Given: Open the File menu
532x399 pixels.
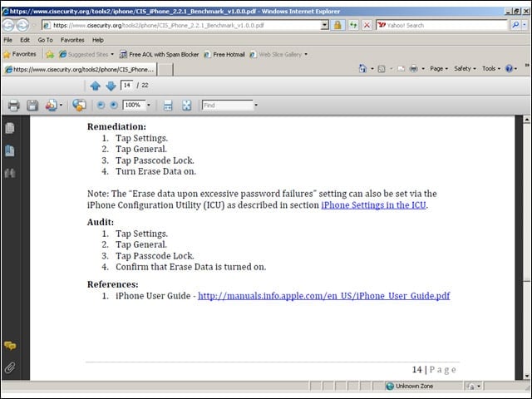Looking at the screenshot, I should click(x=7, y=40).
